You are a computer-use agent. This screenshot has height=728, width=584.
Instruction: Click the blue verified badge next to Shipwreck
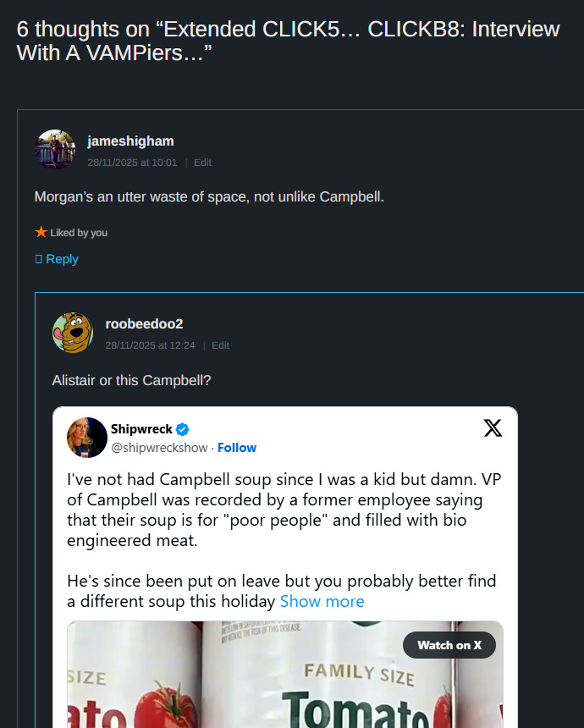click(182, 430)
